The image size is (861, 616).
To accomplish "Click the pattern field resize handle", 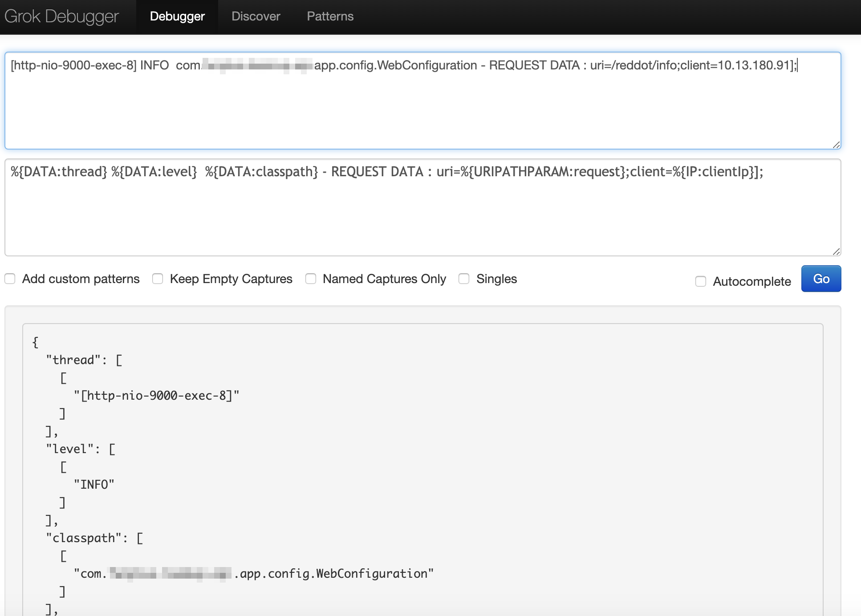I will 837,251.
